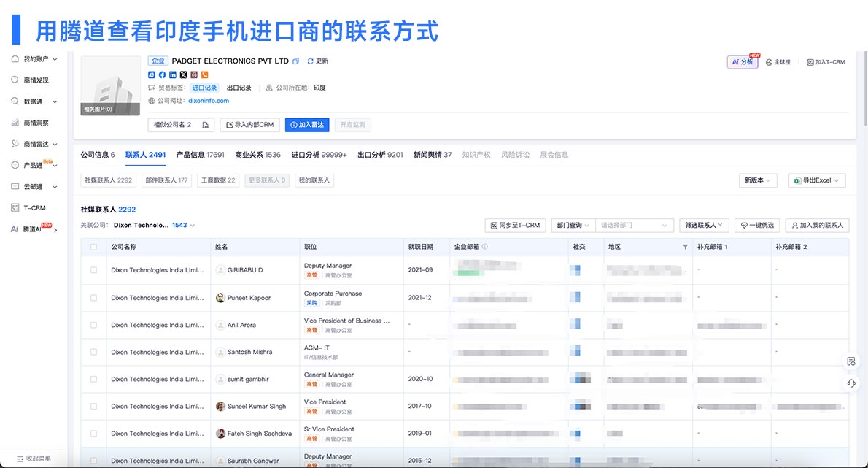The height and width of the screenshot is (468, 868).
Task: Open the AI 分析 feature
Action: click(743, 61)
